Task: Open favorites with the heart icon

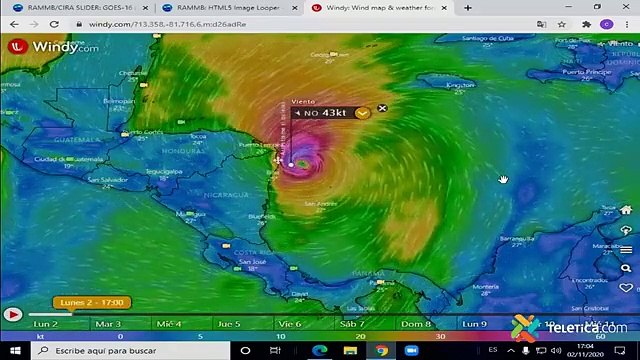Action: click(x=626, y=288)
